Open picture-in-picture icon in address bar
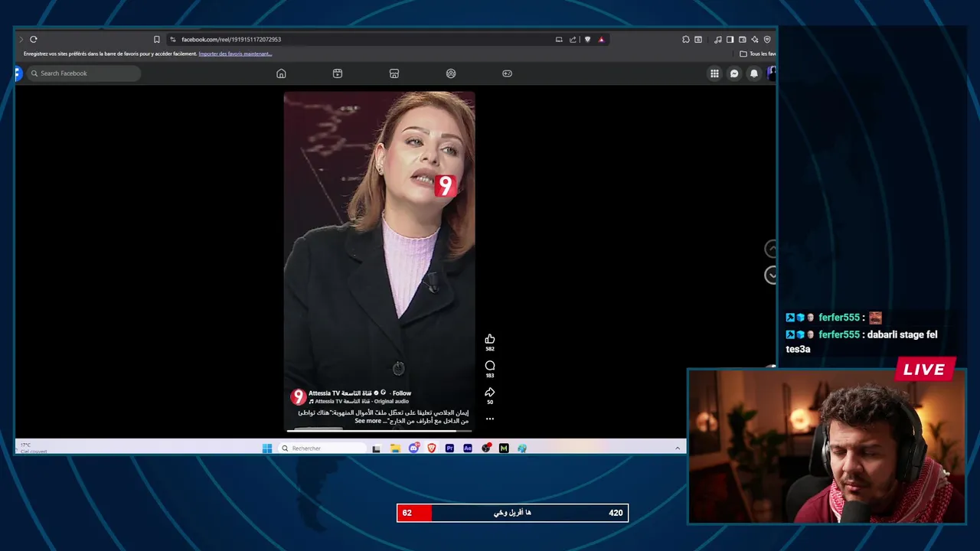Image resolution: width=980 pixels, height=551 pixels. coord(559,39)
